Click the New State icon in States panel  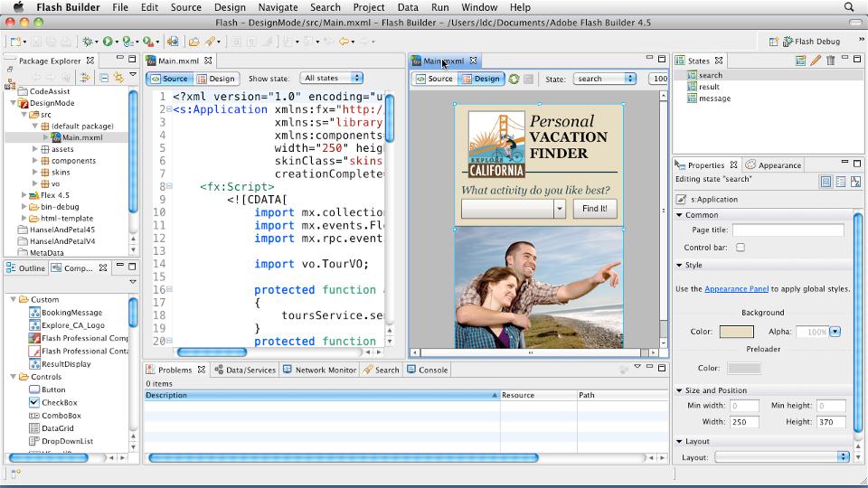pyautogui.click(x=800, y=61)
